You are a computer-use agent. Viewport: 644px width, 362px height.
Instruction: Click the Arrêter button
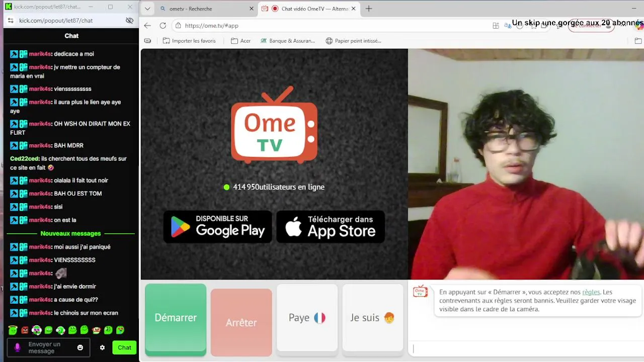(241, 322)
